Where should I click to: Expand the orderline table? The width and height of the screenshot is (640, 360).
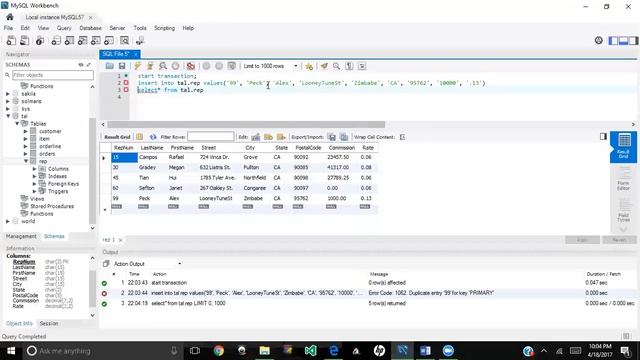[25, 146]
